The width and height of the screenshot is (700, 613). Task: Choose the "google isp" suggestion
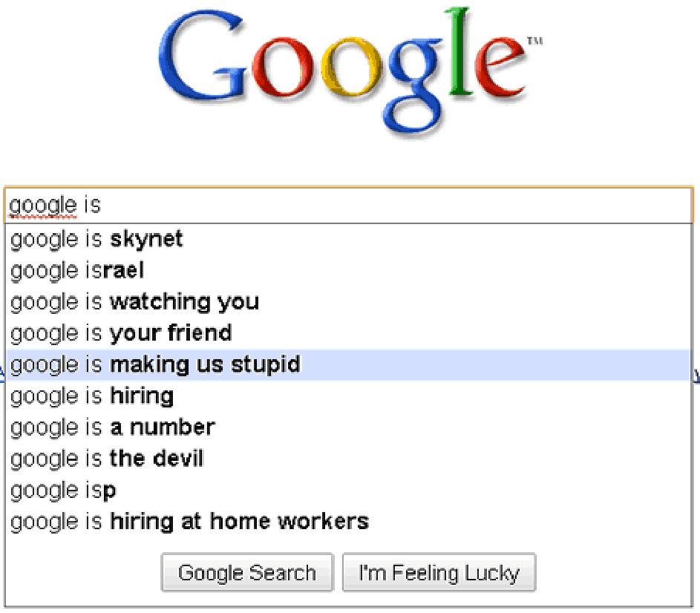click(348, 491)
